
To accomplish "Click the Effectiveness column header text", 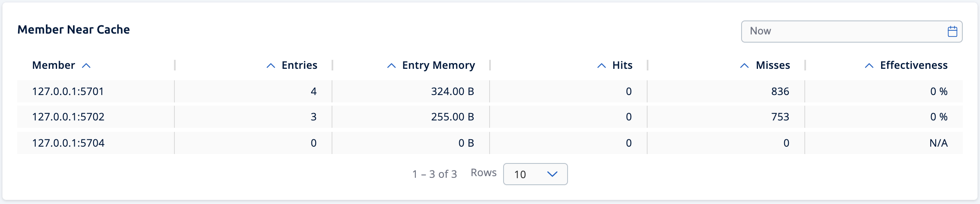I will (914, 66).
